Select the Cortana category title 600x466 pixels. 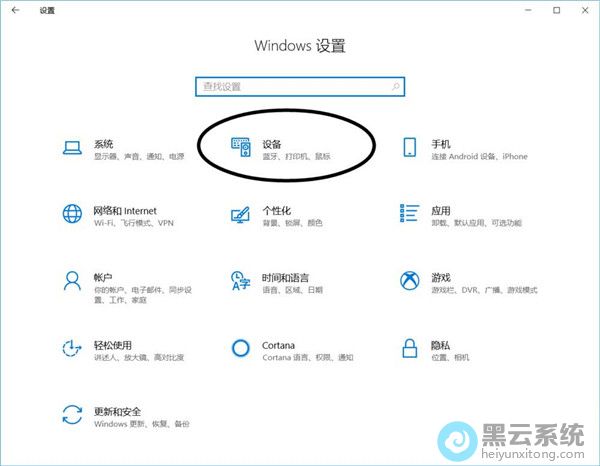(x=278, y=345)
